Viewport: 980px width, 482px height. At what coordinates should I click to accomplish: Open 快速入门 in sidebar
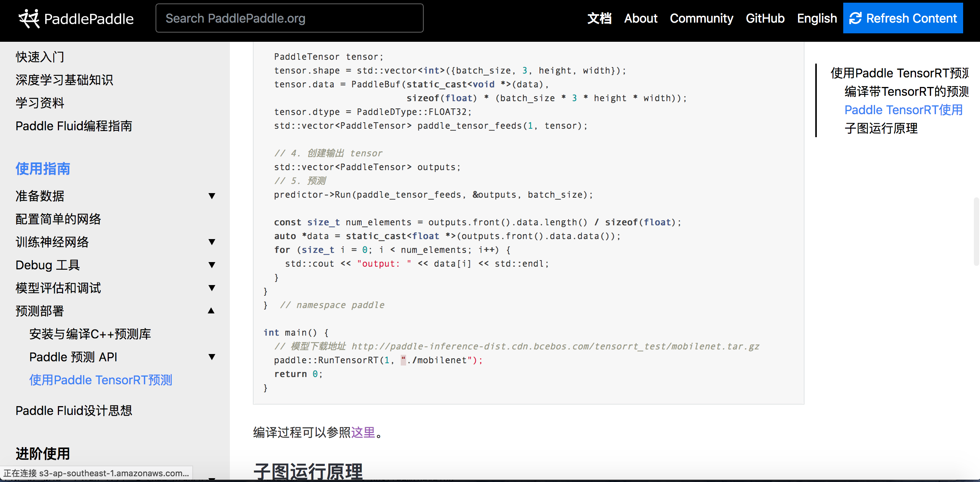pyautogui.click(x=40, y=57)
